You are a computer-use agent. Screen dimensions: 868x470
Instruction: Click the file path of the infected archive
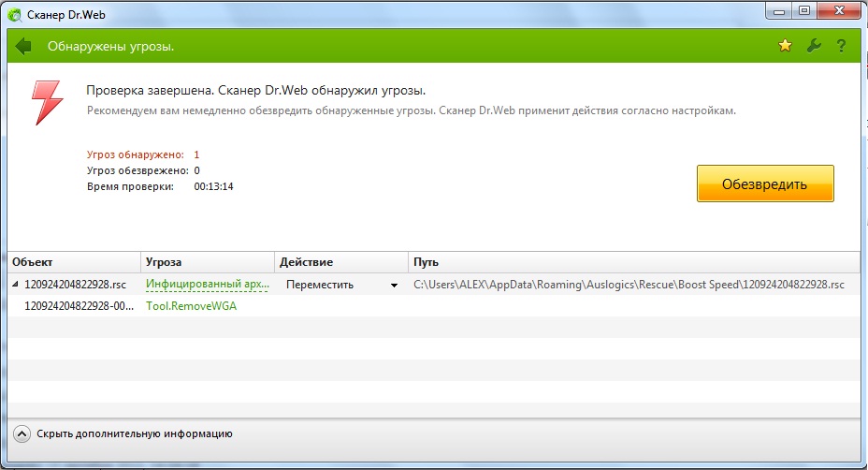pyautogui.click(x=629, y=285)
